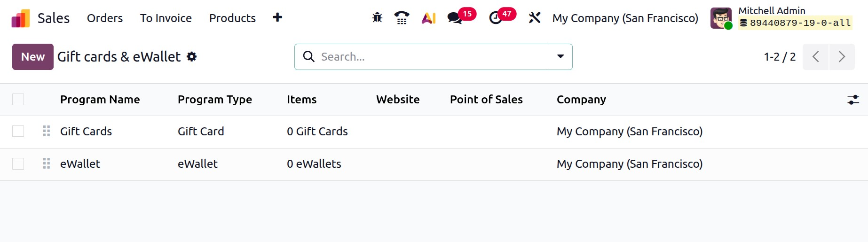This screenshot has height=242, width=868.
Task: Open the Products menu
Action: coord(232,18)
